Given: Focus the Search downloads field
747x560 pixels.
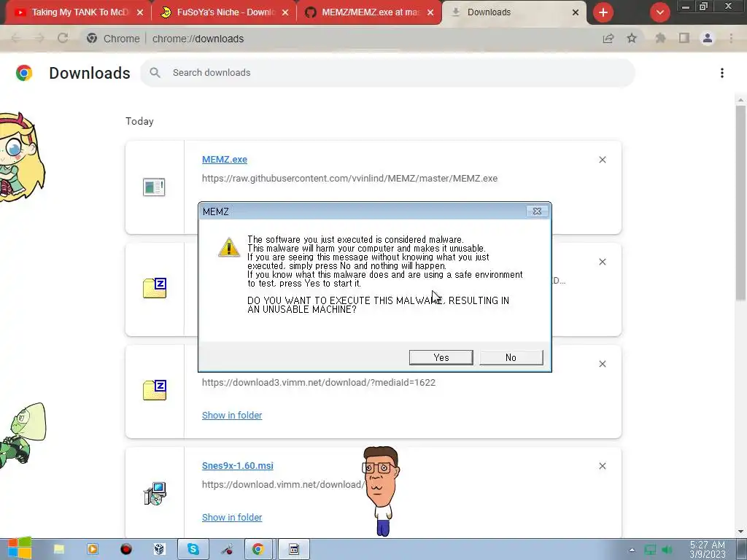Looking at the screenshot, I should (387, 72).
